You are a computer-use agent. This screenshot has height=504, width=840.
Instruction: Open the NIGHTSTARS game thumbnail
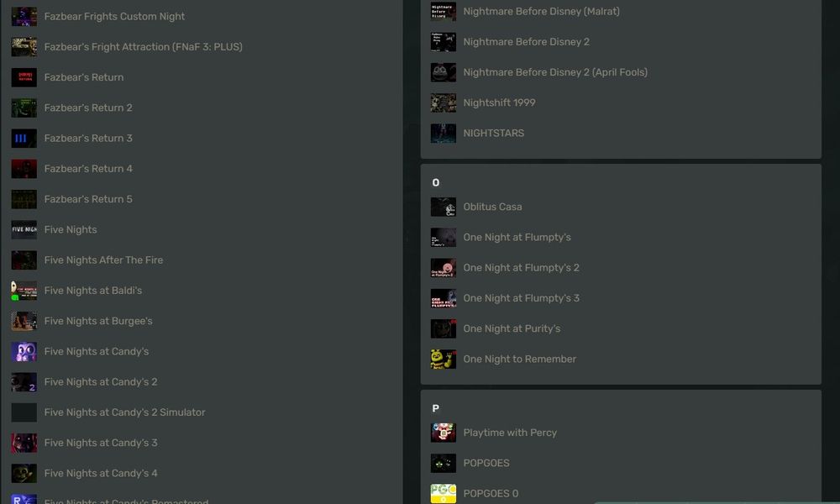(x=443, y=134)
